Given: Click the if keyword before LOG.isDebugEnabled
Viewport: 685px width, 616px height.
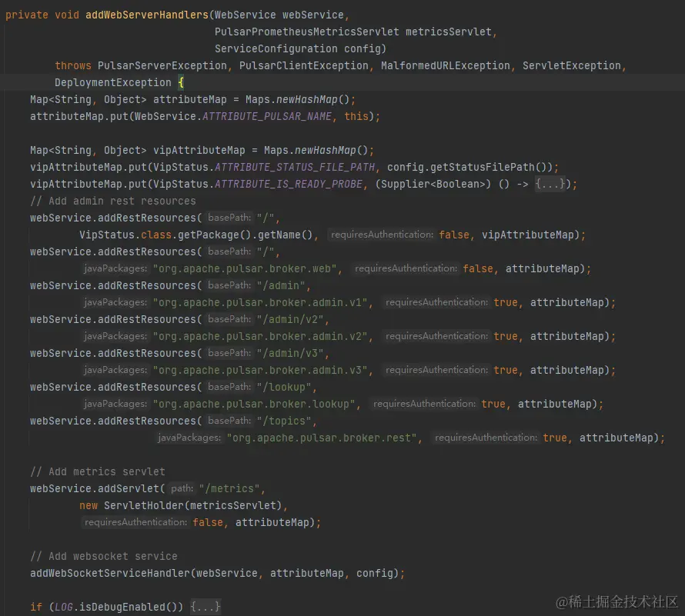Looking at the screenshot, I should click(x=36, y=607).
